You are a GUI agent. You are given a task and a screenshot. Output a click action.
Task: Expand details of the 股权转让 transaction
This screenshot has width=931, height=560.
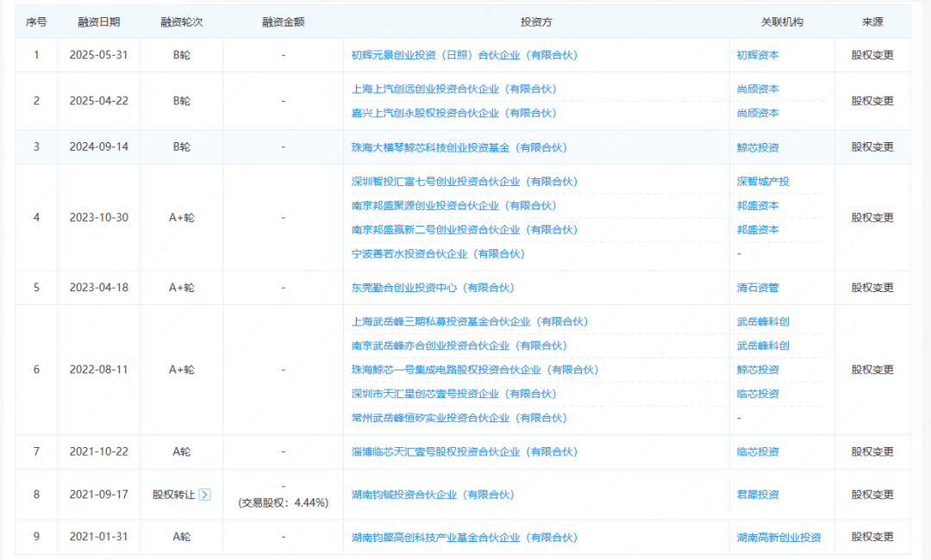(205, 495)
